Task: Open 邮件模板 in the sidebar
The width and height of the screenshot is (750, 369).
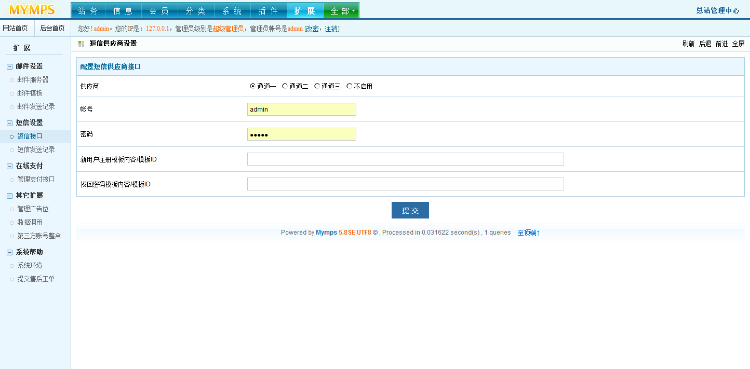Action: (30, 93)
